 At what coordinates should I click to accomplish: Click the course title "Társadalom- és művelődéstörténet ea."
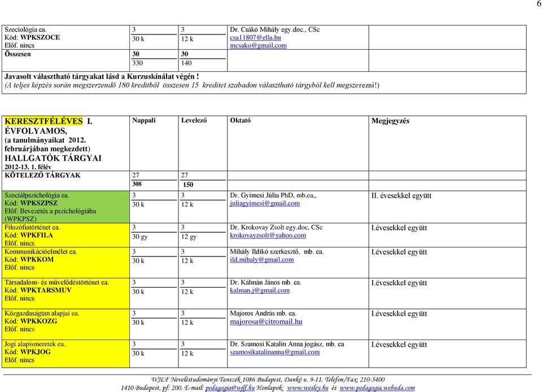56,282
